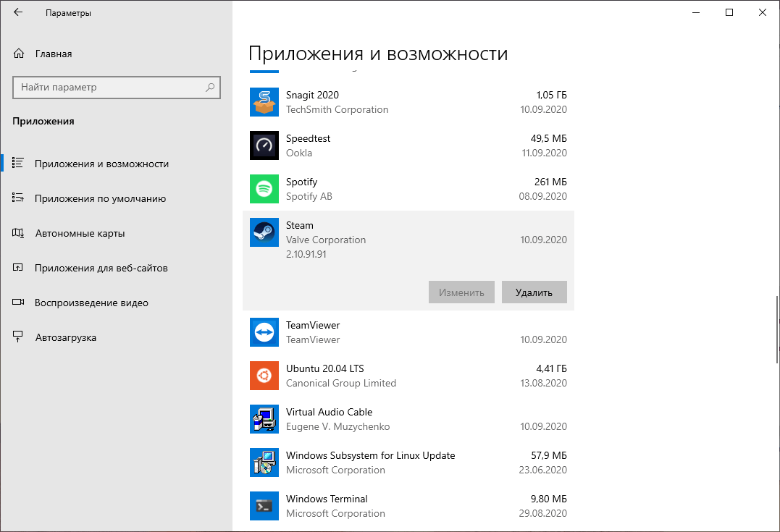
Task: Click the Приложения sidebar heading
Action: (43, 122)
